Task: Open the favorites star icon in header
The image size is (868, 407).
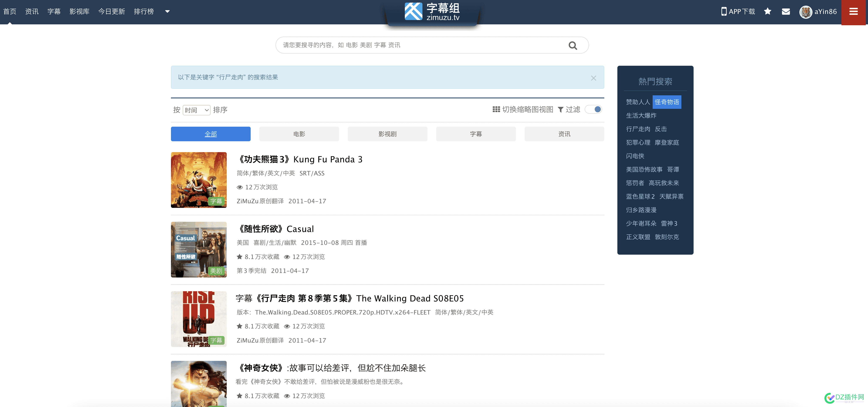Action: (x=768, y=12)
